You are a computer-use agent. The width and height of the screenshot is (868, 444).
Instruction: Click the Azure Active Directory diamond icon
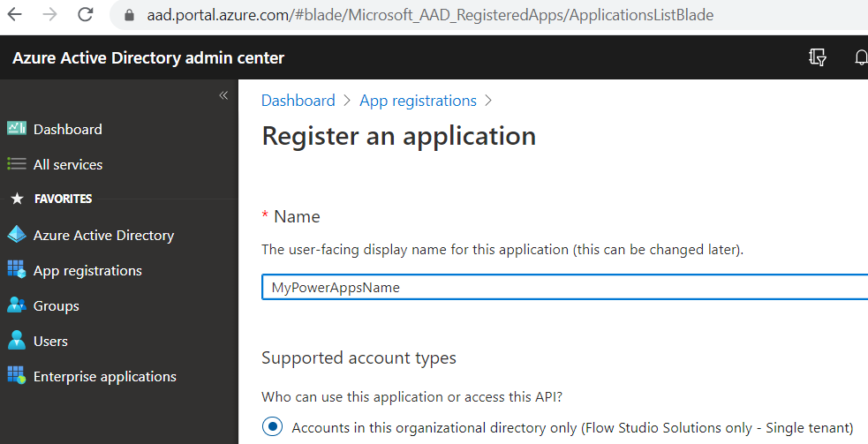[x=16, y=235]
